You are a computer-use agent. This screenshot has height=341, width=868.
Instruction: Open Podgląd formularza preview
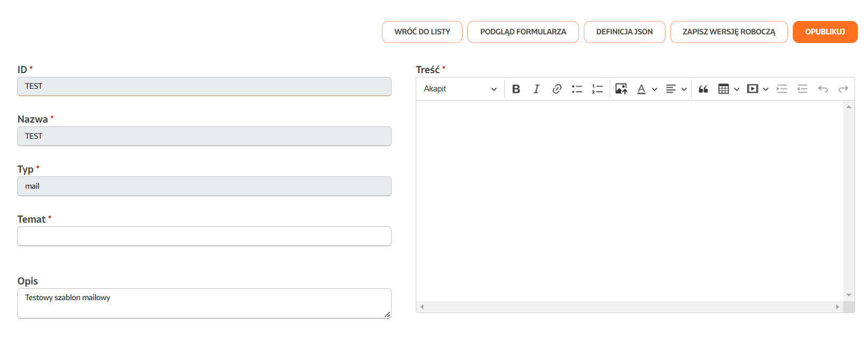click(523, 32)
